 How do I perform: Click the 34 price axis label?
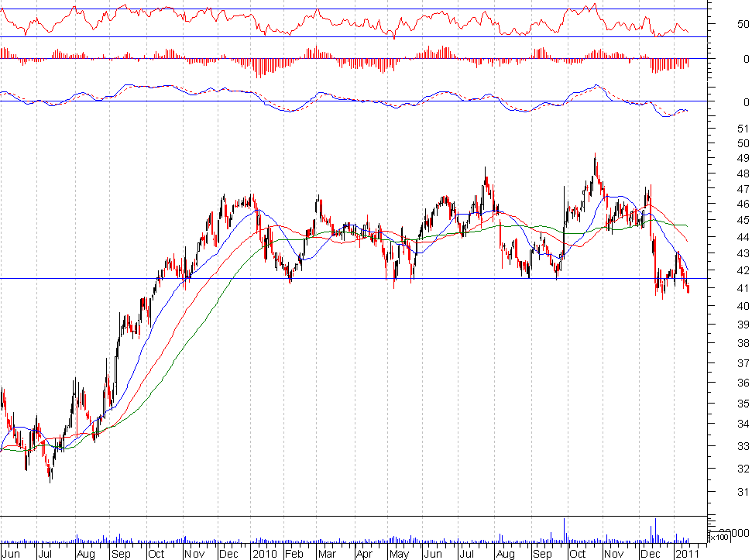743,424
